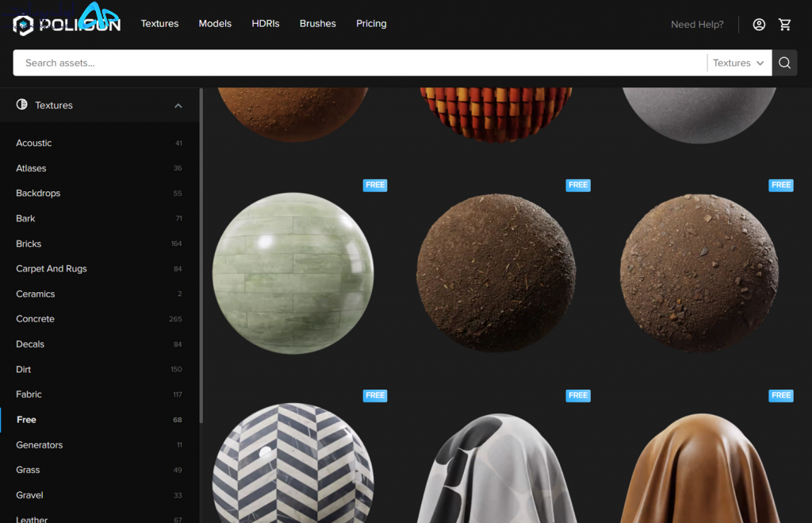The width and height of the screenshot is (812, 523).
Task: Click FREE badge on chevron tile texture
Action: (375, 395)
